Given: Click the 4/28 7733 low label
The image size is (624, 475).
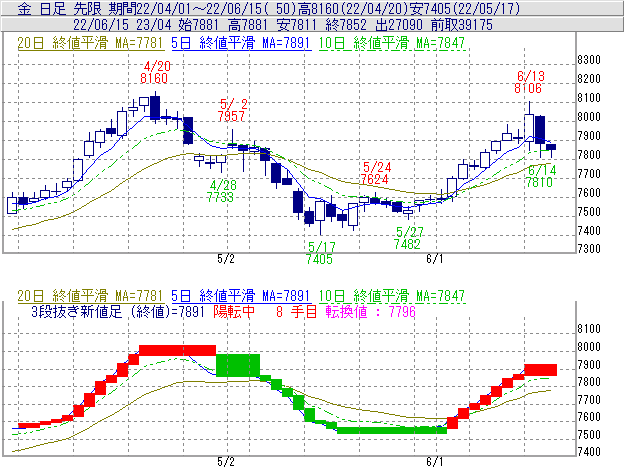Looking at the screenshot, I should point(221,191).
